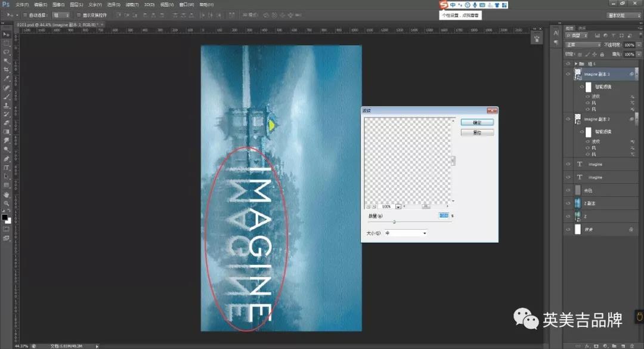Select the Blur tool

click(6, 141)
